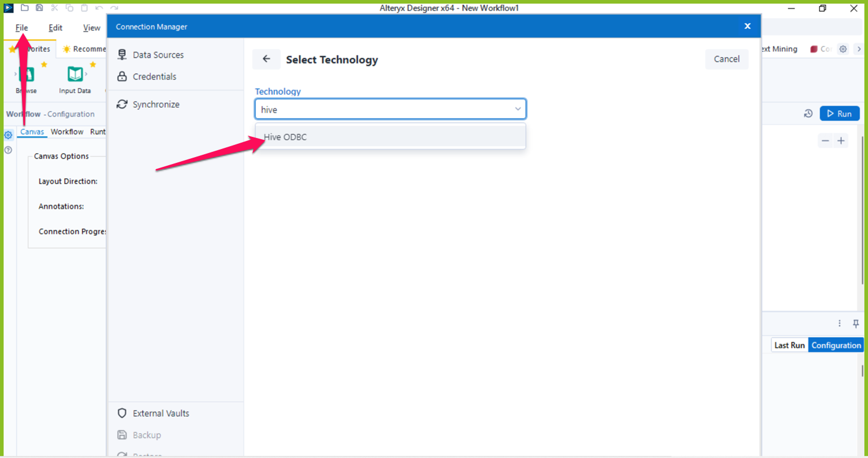Click the Data Sources database icon
Image resolution: width=868 pixels, height=458 pixels.
[122, 55]
